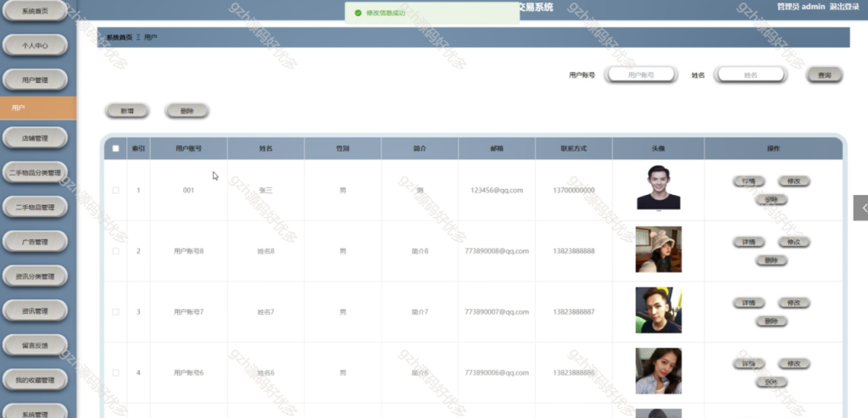Toggle the select-all checkbox in table header

click(x=115, y=148)
